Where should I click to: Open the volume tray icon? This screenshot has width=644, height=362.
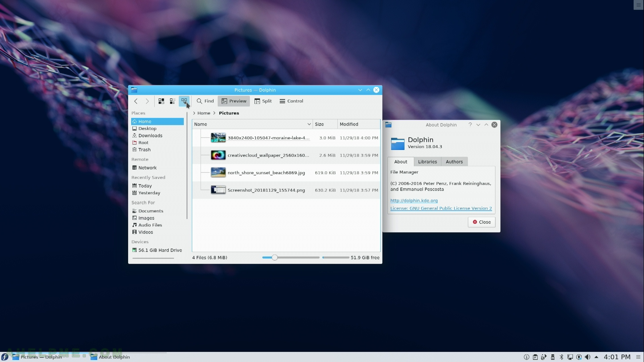pos(588,357)
